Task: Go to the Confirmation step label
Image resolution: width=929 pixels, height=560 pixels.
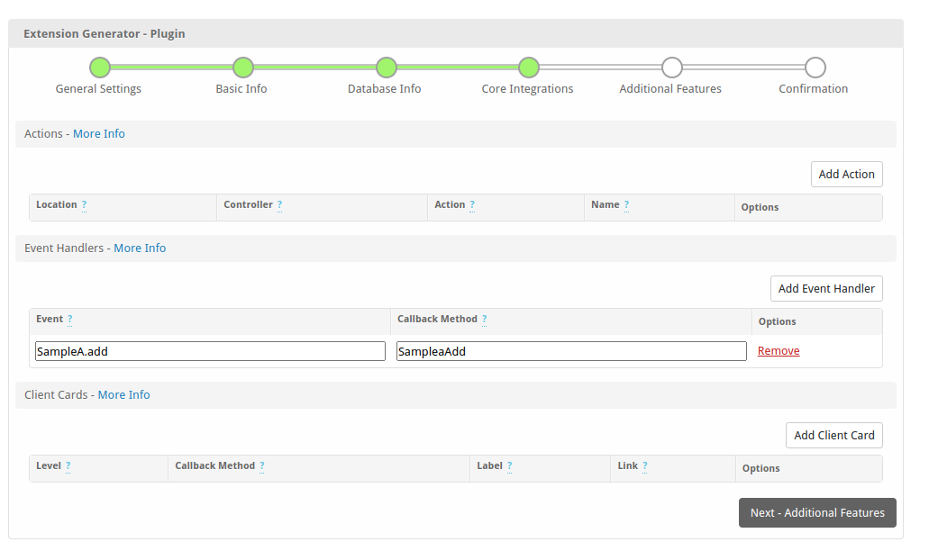Action: click(x=814, y=89)
